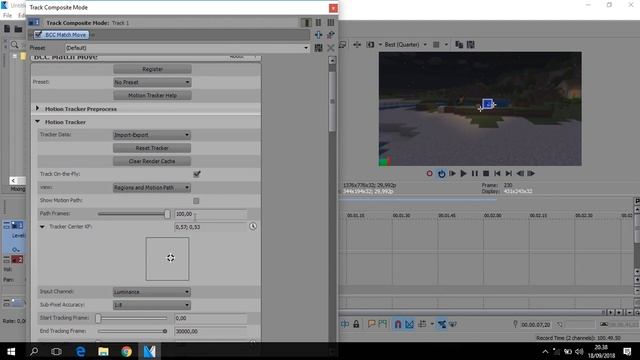Click the Record button under the video preview

429,173
